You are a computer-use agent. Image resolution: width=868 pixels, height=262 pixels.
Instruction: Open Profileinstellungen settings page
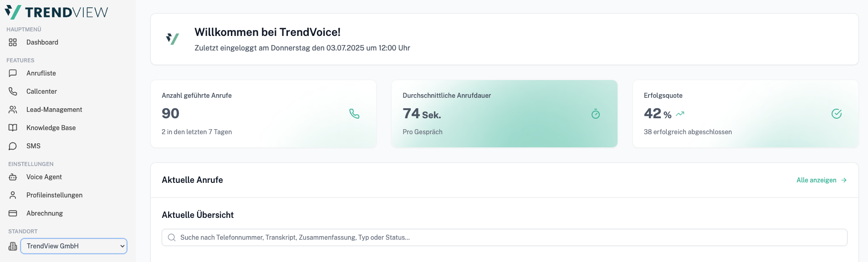click(54, 195)
